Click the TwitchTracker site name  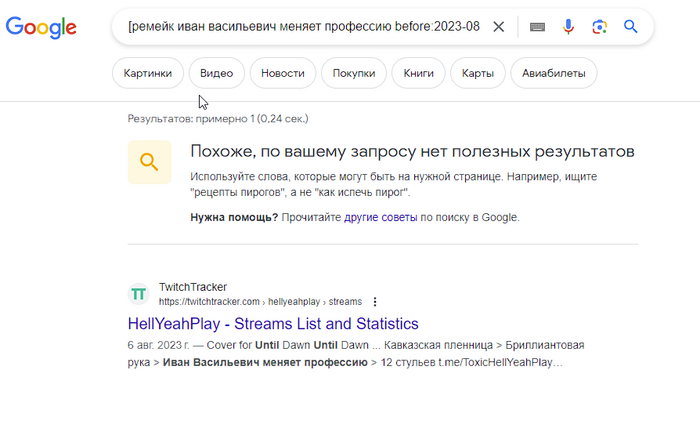(193, 287)
